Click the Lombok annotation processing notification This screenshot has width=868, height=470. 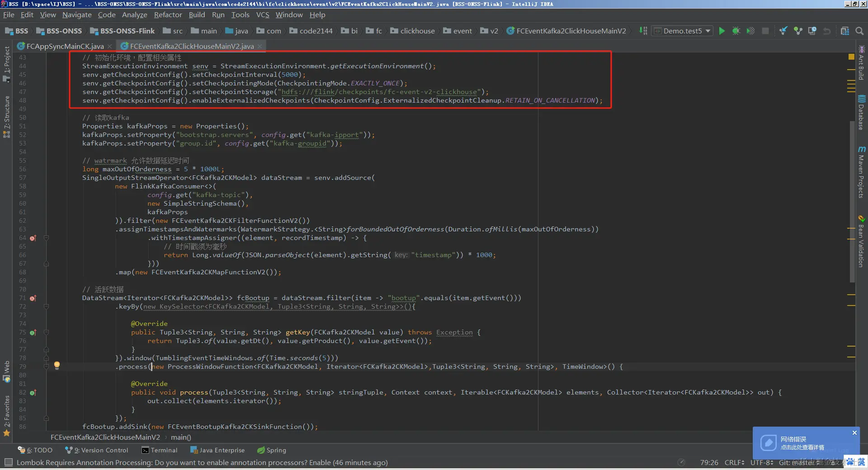click(x=202, y=462)
